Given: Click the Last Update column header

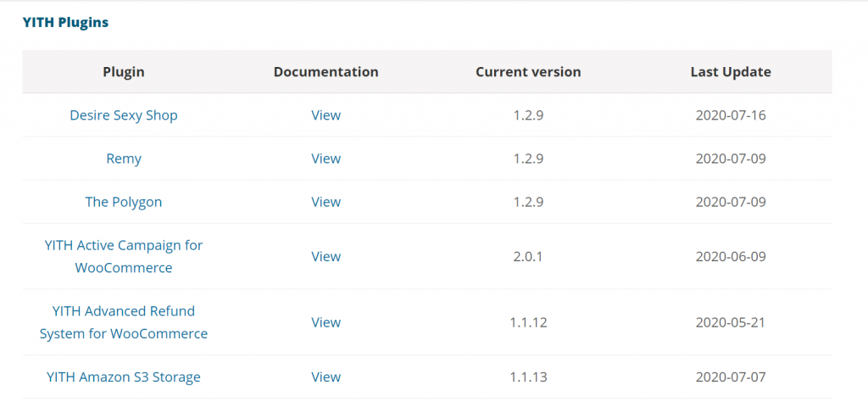Looking at the screenshot, I should pos(731,72).
